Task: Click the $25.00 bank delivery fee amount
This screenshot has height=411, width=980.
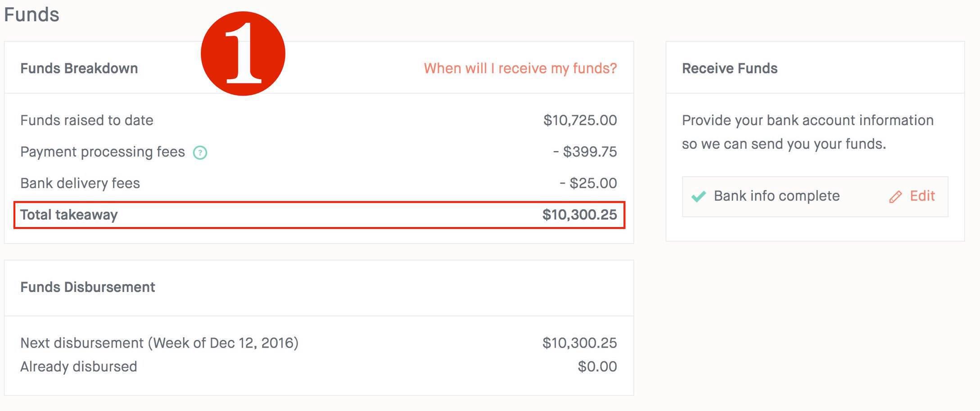Action: click(588, 183)
